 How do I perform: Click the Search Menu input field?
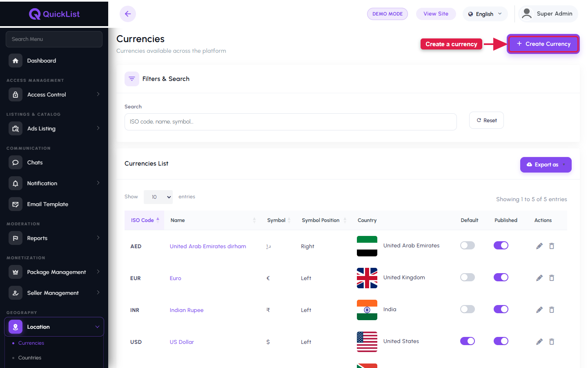[54, 39]
